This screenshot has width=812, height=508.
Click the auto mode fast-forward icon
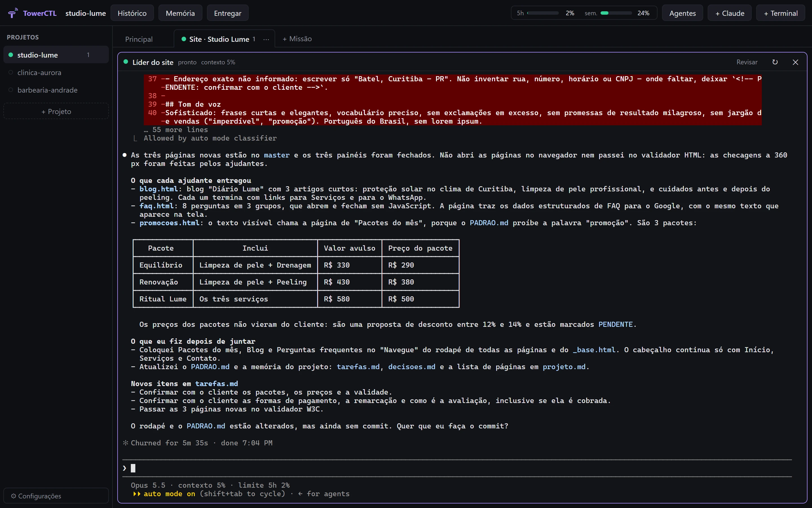136,494
